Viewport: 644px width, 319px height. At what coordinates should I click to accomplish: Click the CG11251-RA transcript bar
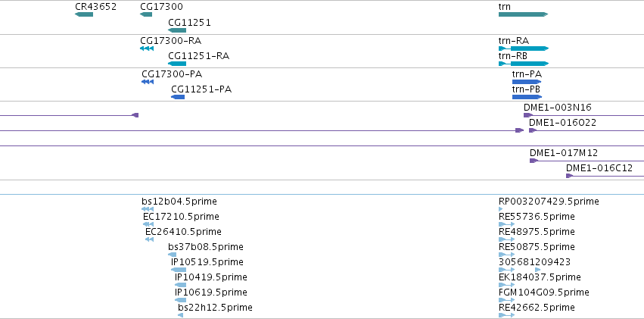[x=177, y=64]
